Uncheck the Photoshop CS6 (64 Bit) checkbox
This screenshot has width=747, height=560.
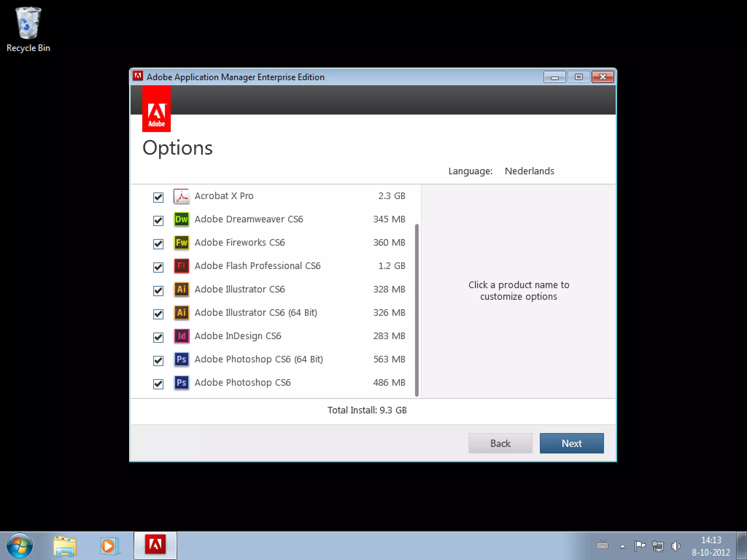click(158, 361)
